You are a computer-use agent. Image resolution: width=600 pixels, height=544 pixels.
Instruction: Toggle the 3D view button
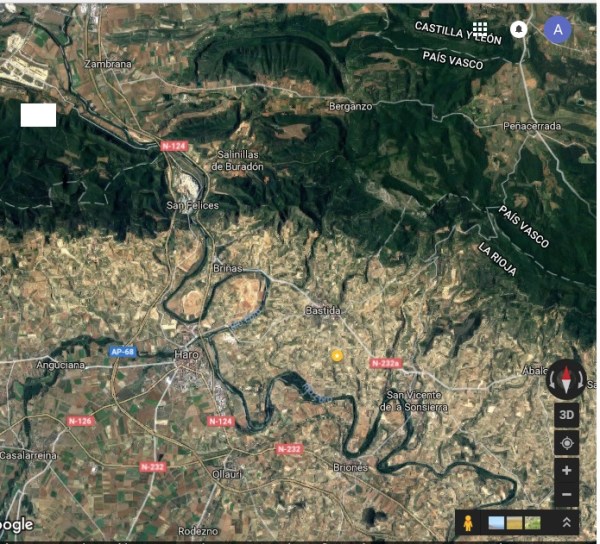(566, 414)
